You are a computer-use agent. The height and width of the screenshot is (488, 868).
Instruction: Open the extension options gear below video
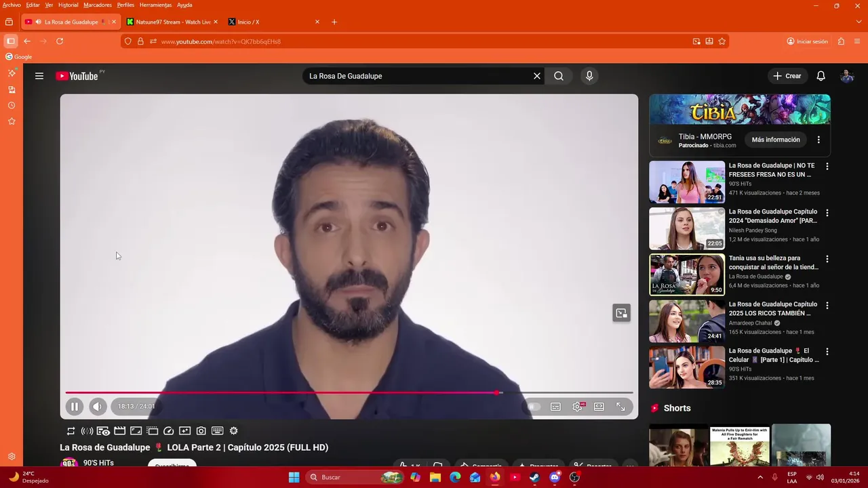pos(234,431)
